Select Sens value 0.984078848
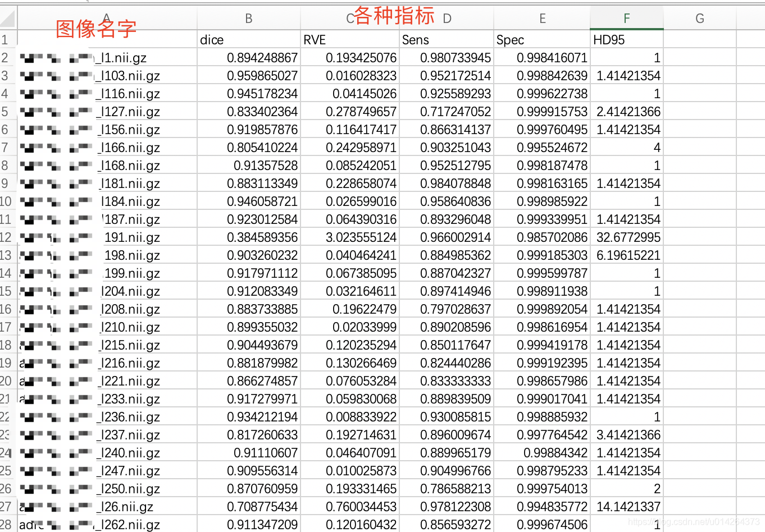Screen dimensions: 765x532 coord(447,184)
